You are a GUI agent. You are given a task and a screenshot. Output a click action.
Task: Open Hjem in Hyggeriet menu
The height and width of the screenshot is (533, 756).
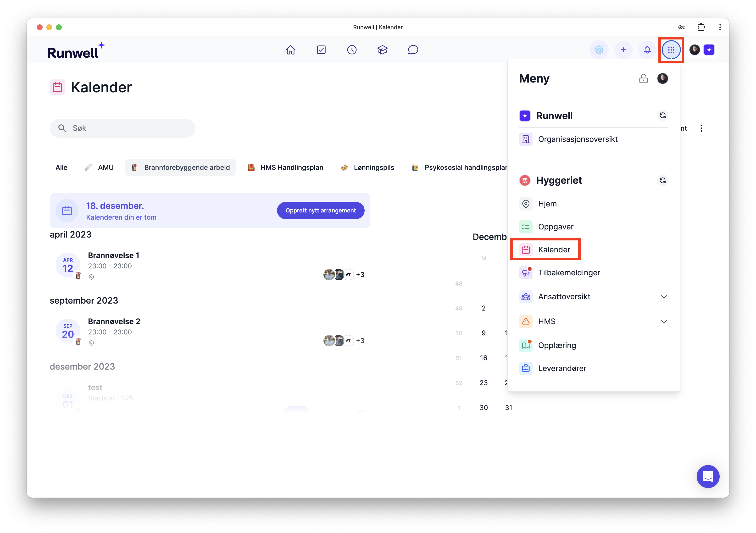coord(593,204)
